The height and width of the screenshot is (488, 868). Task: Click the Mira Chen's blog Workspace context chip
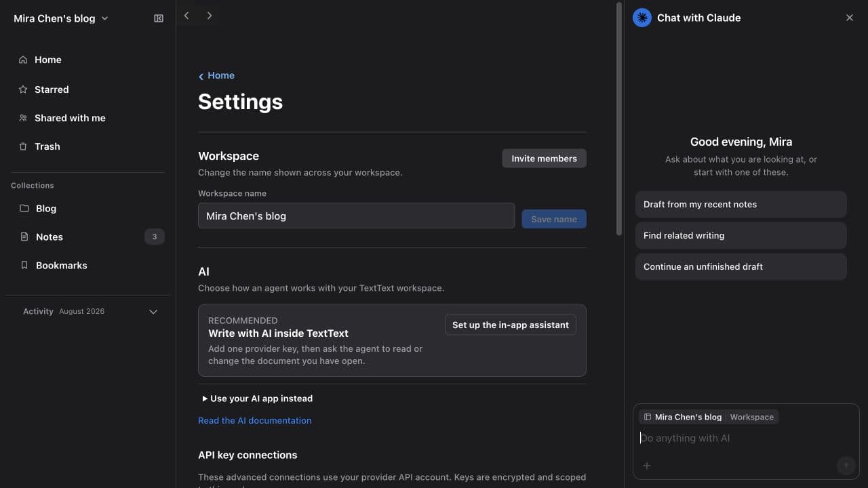[x=709, y=417]
